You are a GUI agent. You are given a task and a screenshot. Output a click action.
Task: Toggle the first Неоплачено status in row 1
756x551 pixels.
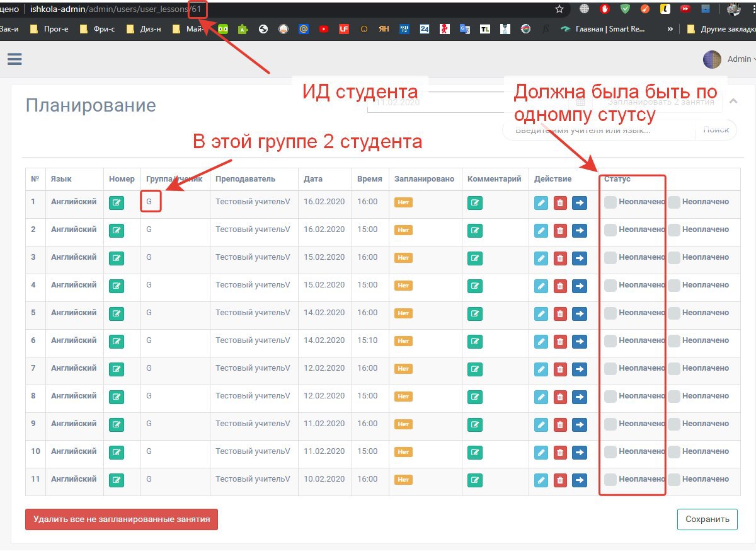pos(610,202)
